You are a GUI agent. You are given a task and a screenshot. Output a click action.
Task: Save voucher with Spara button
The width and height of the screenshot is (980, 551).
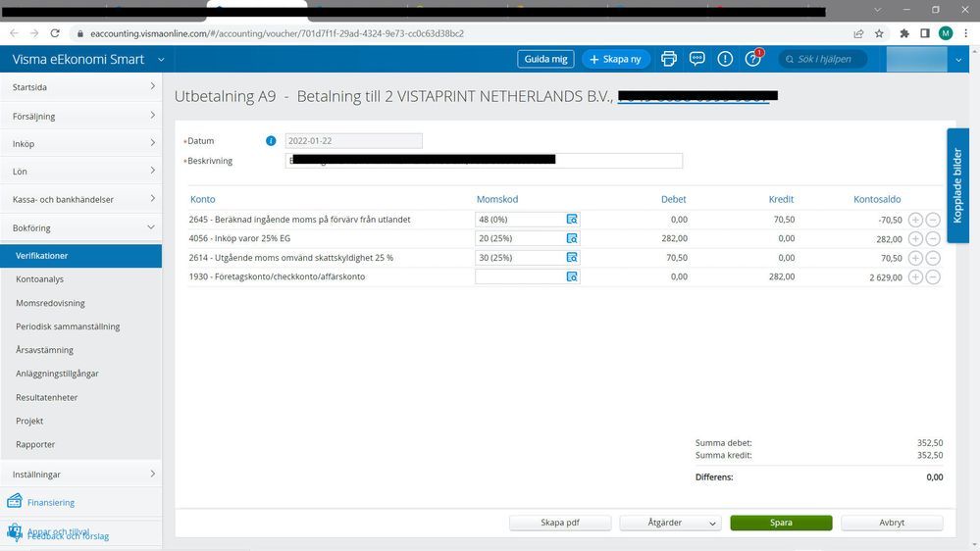pos(781,523)
